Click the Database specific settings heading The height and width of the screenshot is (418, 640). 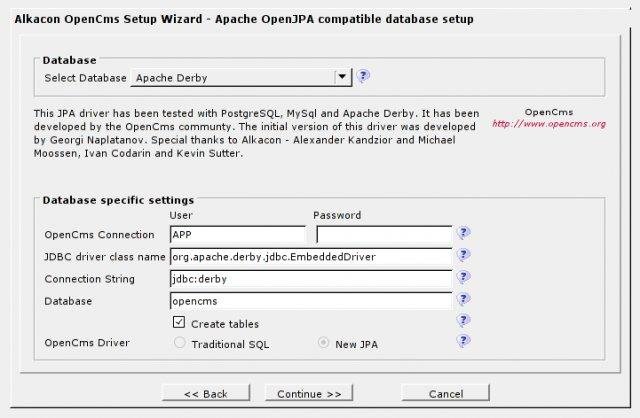pos(118,200)
